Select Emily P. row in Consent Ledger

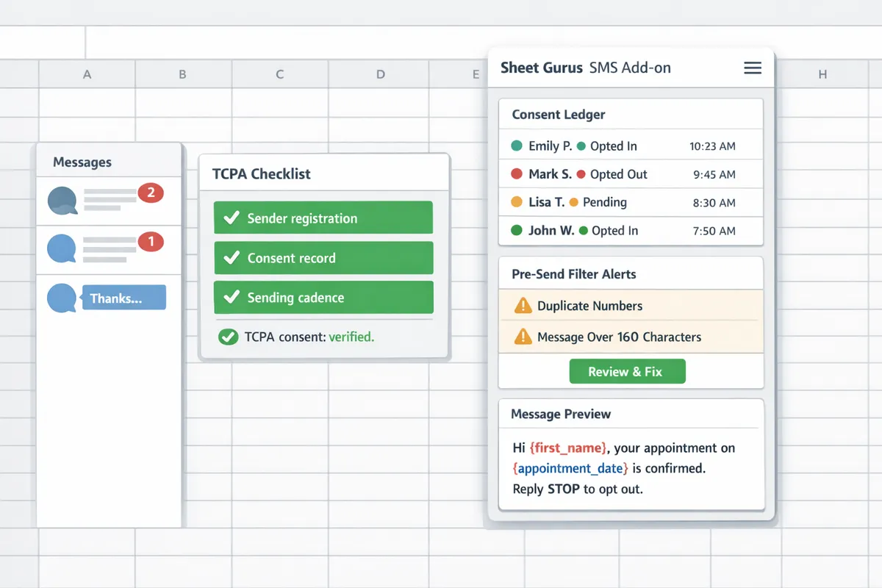click(x=631, y=146)
